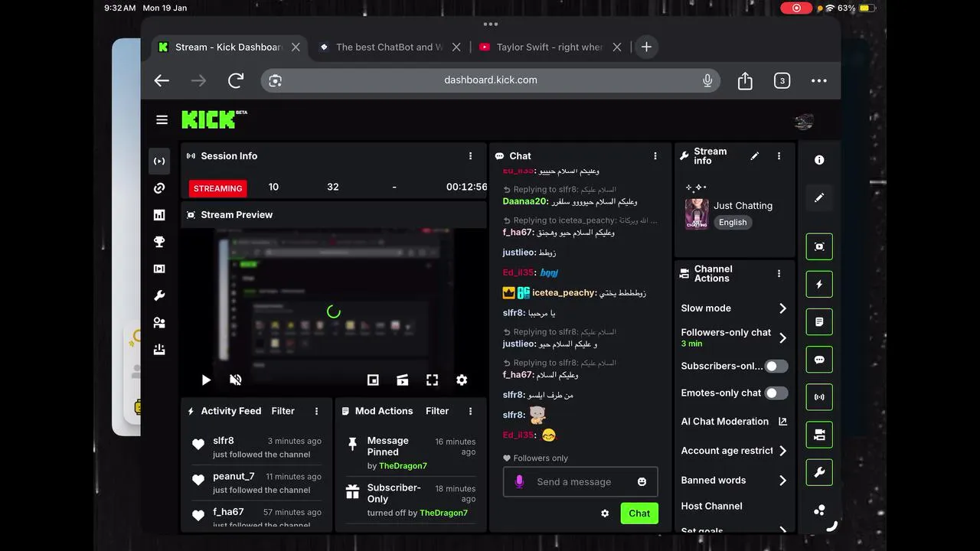Open the chain-link icon in left sidebar
980x551 pixels.
pyautogui.click(x=159, y=188)
